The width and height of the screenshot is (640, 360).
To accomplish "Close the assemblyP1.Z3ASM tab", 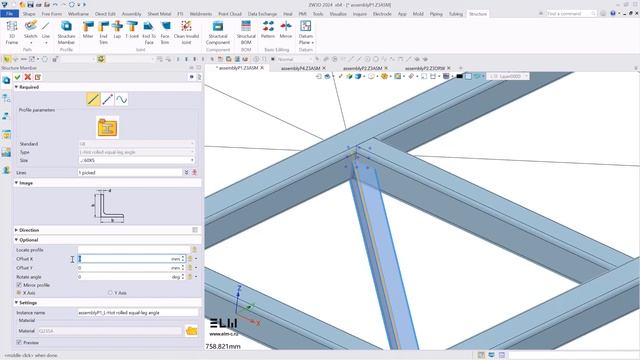I will (262, 68).
